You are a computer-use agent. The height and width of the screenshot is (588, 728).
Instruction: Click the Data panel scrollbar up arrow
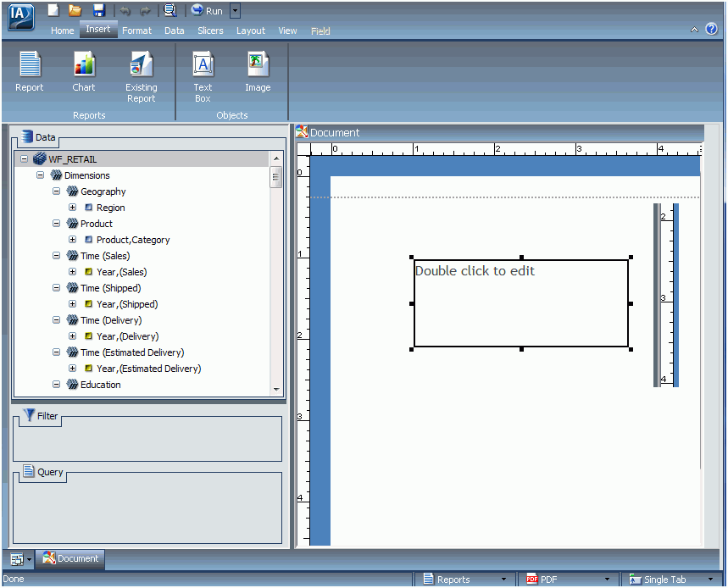click(276, 158)
